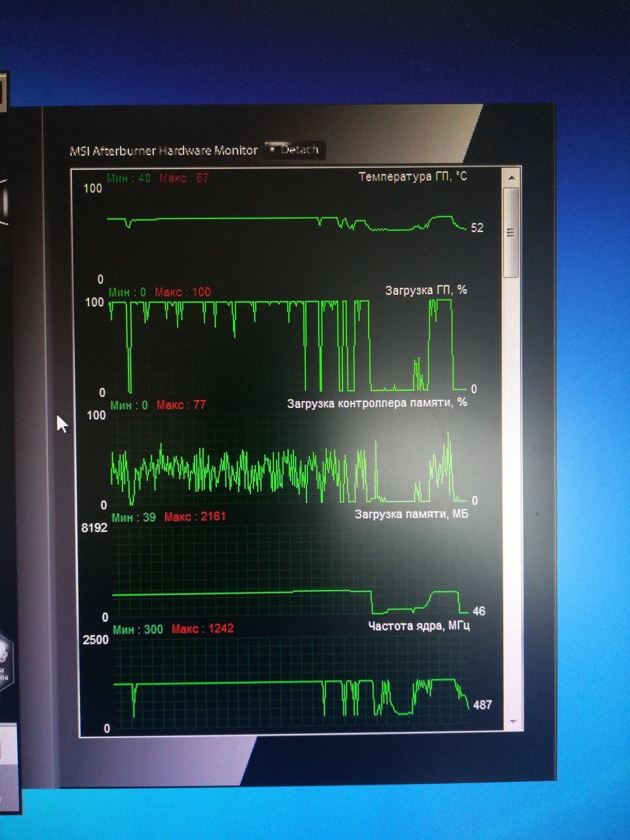Click the 'Температура ГП, °C' graph label
Image resolution: width=630 pixels, height=840 pixels.
(x=413, y=177)
